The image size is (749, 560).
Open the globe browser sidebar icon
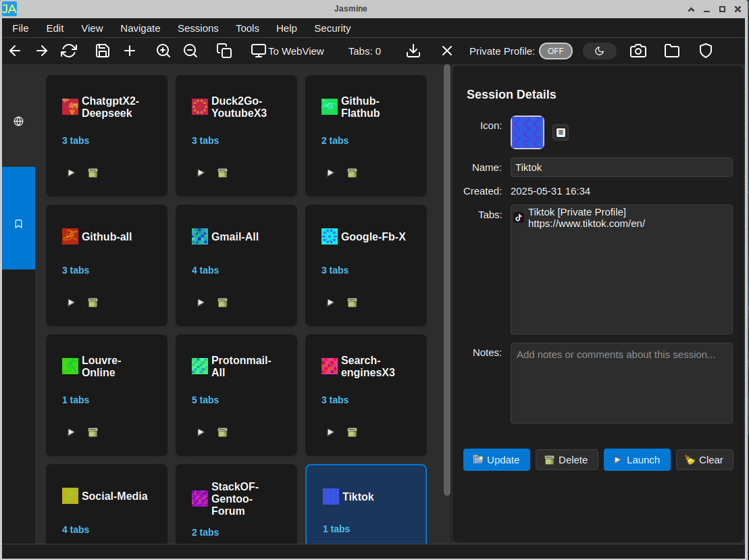click(19, 122)
